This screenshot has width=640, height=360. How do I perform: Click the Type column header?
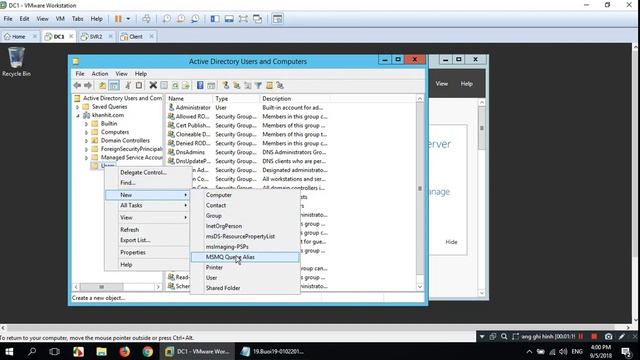point(236,98)
